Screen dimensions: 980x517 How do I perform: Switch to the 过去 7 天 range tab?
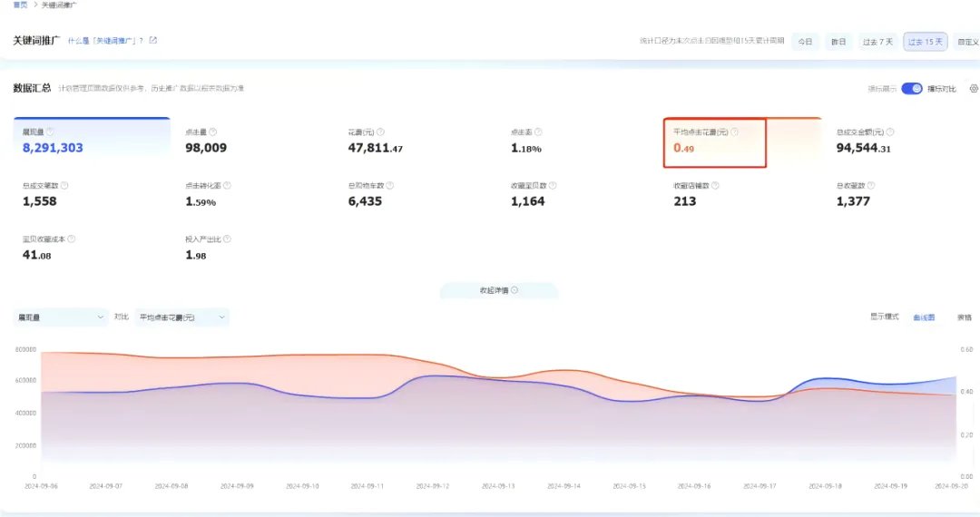(877, 42)
